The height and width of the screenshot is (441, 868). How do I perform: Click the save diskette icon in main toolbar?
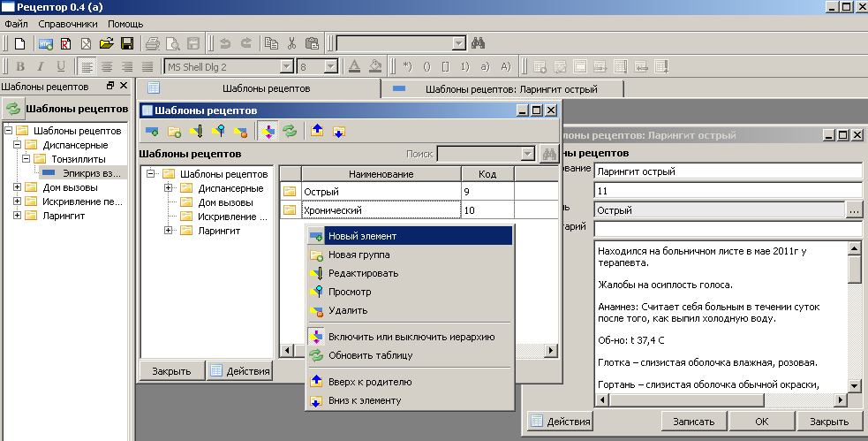(127, 43)
